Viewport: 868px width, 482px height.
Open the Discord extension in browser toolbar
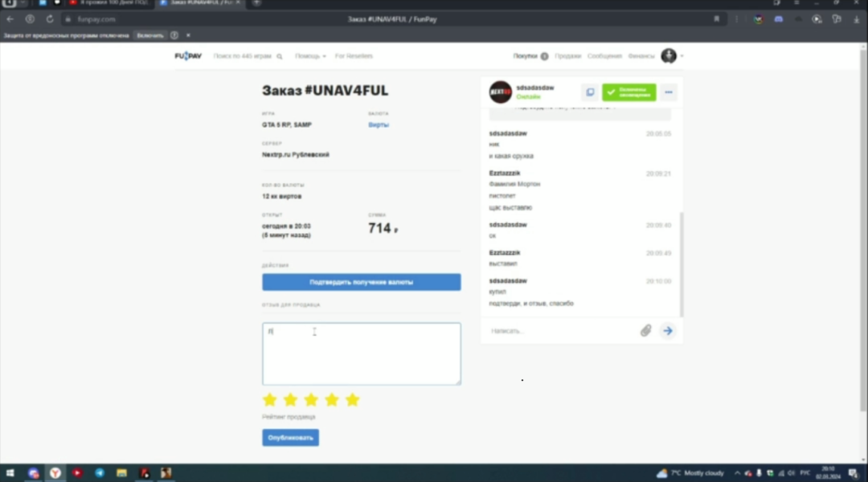click(x=778, y=19)
